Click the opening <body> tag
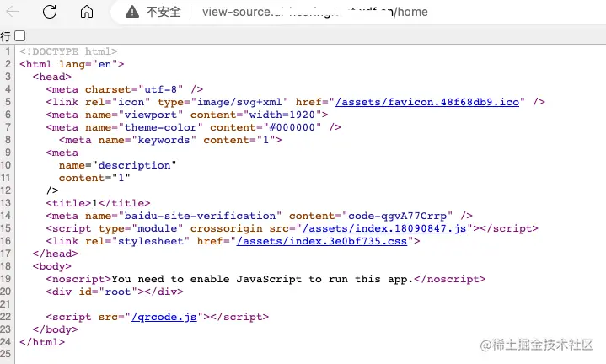Image resolution: width=606 pixels, height=364 pixels. click(52, 266)
